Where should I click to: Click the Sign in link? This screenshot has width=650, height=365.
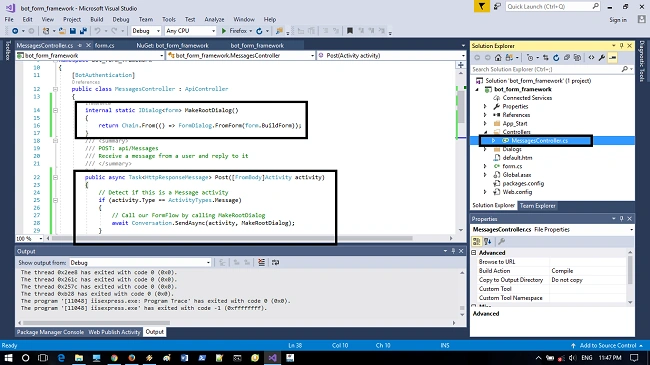pos(618,20)
